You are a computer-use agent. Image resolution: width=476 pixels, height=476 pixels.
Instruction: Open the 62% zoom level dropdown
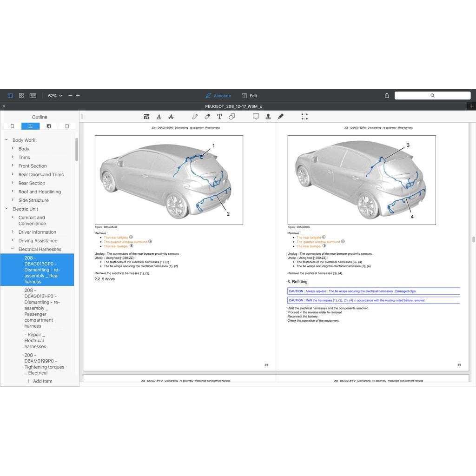pyautogui.click(x=54, y=95)
